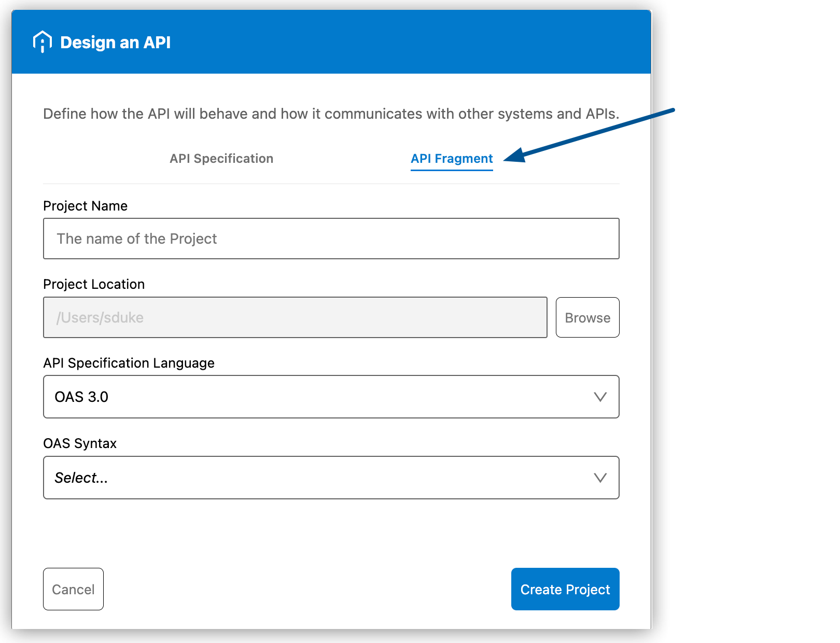The width and height of the screenshot is (840, 643).
Task: Click the Project Name label
Action: point(85,206)
